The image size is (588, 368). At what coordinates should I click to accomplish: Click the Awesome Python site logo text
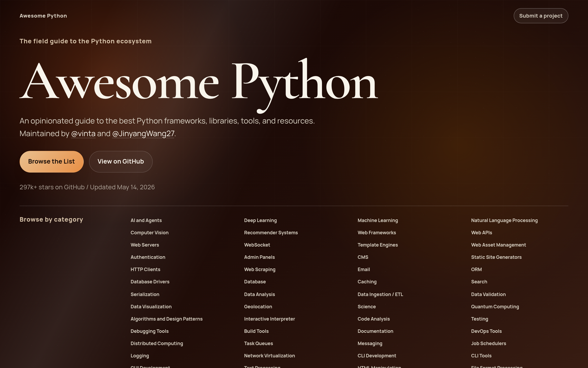pos(43,16)
